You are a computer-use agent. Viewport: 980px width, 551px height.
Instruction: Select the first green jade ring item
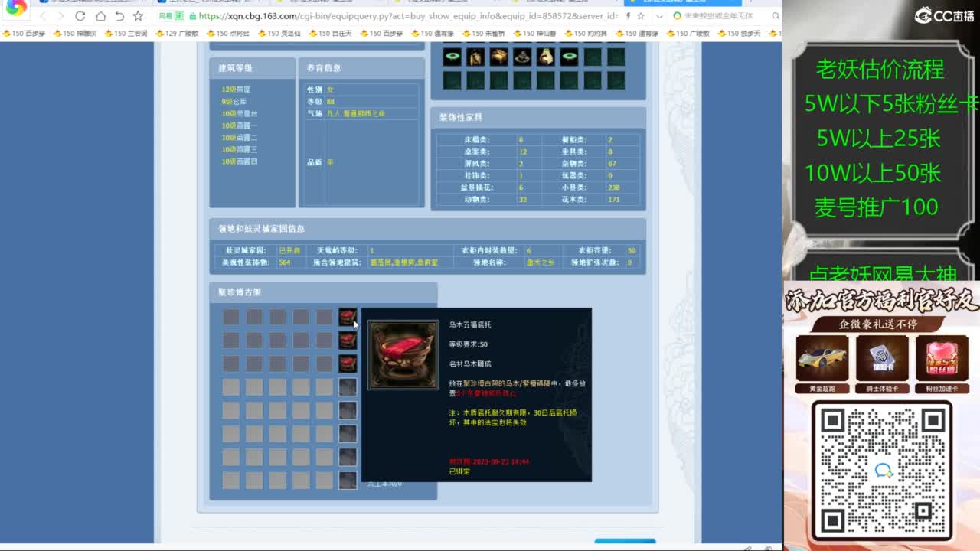coord(452,57)
